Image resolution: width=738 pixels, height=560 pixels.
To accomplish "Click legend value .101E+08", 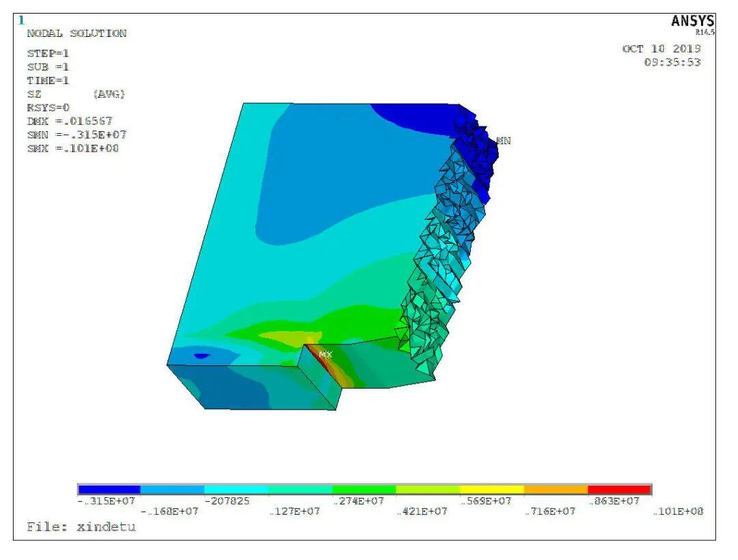I will tap(679, 511).
